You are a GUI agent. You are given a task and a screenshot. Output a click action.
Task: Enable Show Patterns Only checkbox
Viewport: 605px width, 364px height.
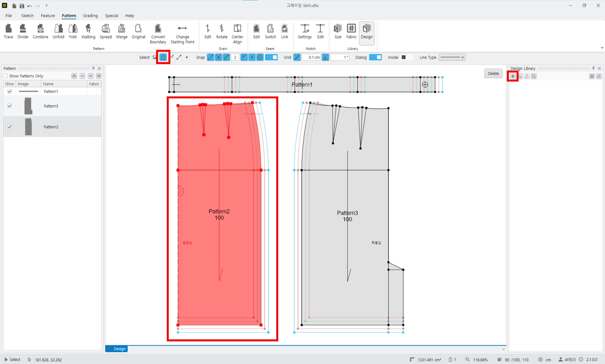(x=6, y=76)
